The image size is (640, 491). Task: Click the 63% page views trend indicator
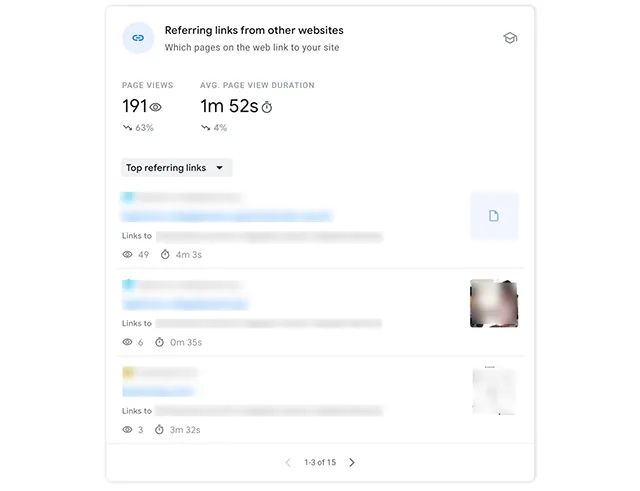coord(138,128)
